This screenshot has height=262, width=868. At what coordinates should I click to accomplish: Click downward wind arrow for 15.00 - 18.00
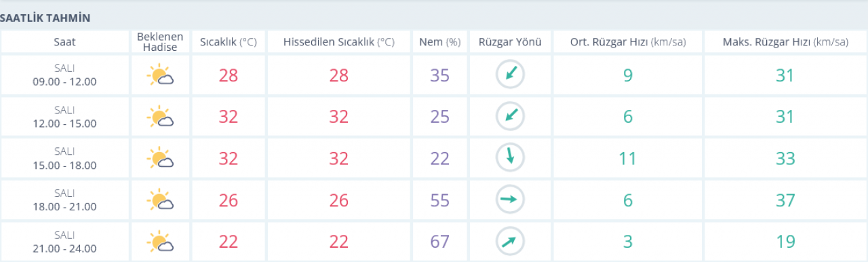[x=510, y=157]
